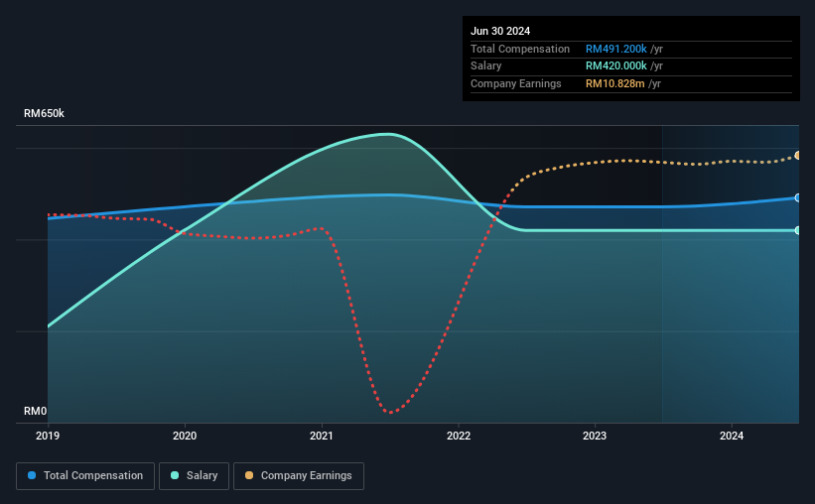Viewport: 815px width, 504px height.
Task: Click the 2020 x-axis label
Action: 185,436
